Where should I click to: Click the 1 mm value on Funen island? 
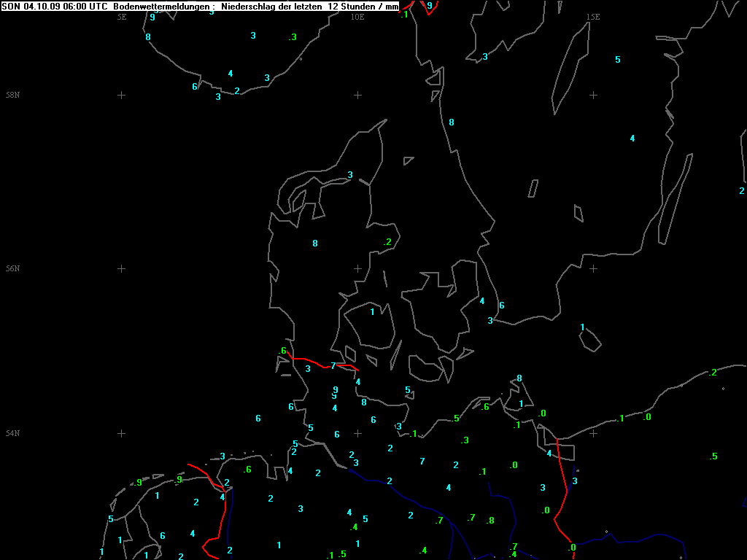[x=372, y=312]
